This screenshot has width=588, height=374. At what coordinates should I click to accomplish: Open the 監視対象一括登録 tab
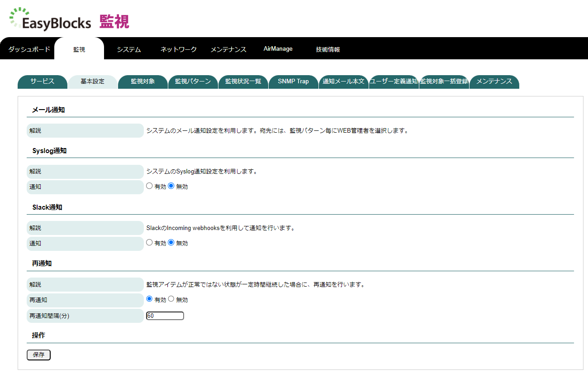coord(444,82)
